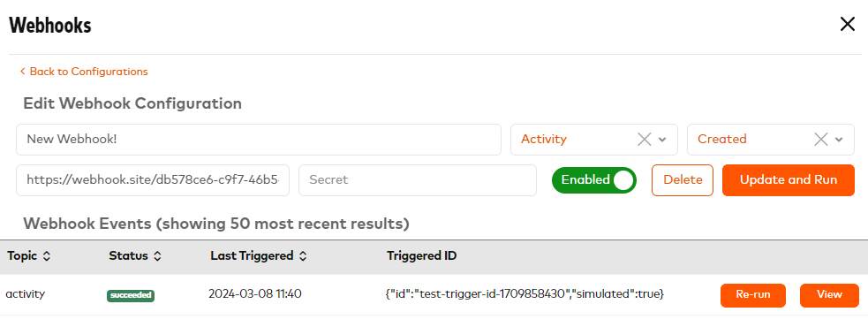Click the back chevron beside Back to Configurations
This screenshot has width=868, height=327.
tap(23, 72)
